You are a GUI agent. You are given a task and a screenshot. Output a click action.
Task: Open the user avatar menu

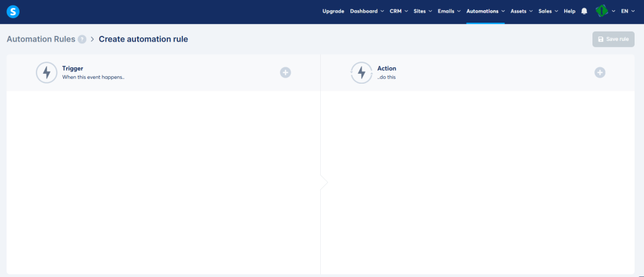click(605, 11)
